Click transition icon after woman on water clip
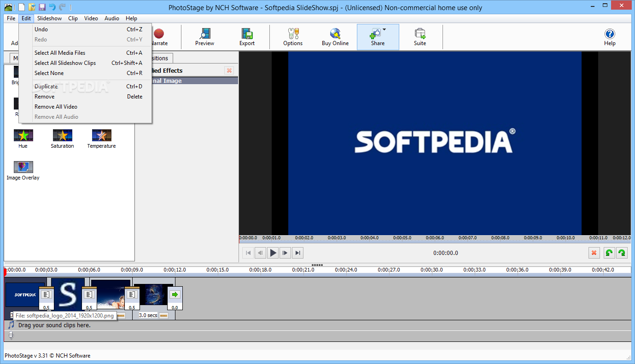635x364 pixels. click(132, 295)
